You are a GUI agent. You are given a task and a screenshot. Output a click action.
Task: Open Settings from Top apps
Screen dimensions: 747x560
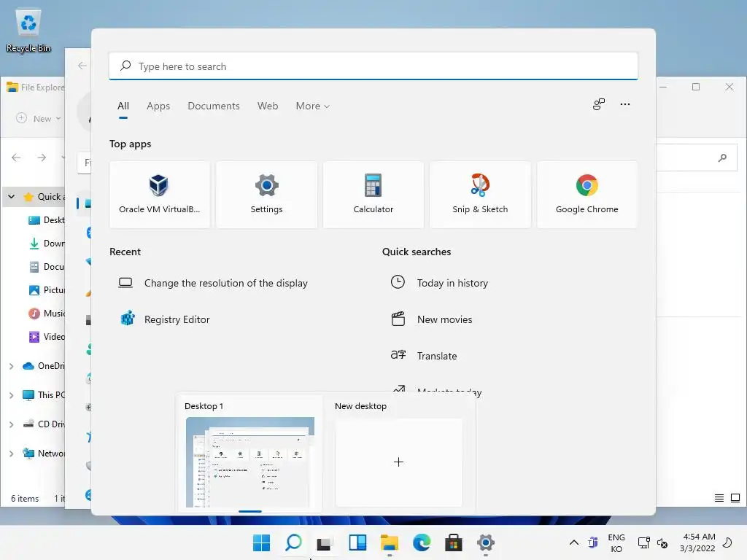[x=266, y=195]
